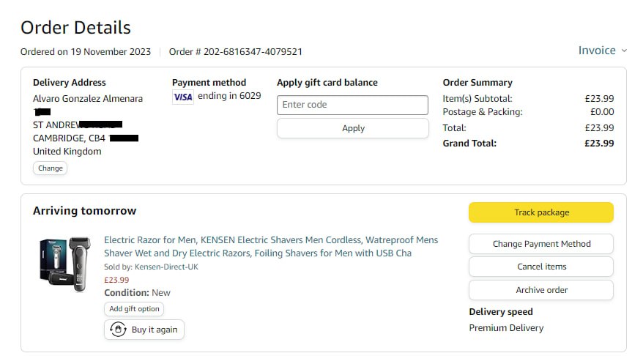
Task: Select Change Payment Method
Action: [x=540, y=244]
